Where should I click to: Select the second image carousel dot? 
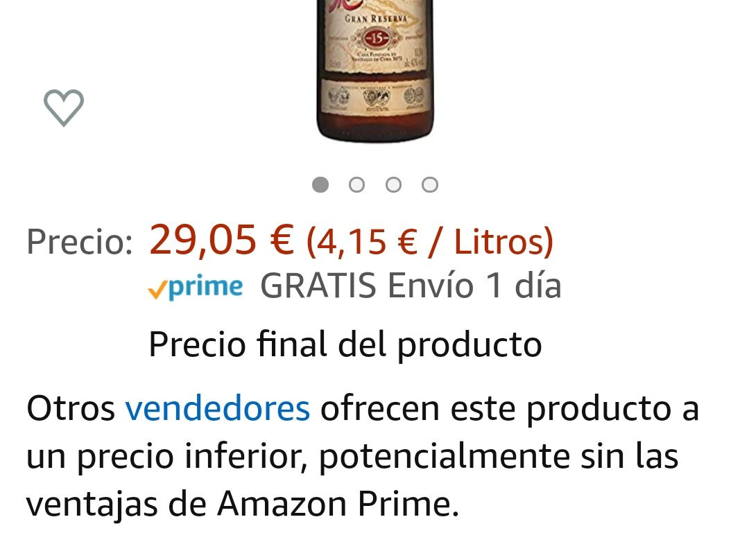click(357, 185)
